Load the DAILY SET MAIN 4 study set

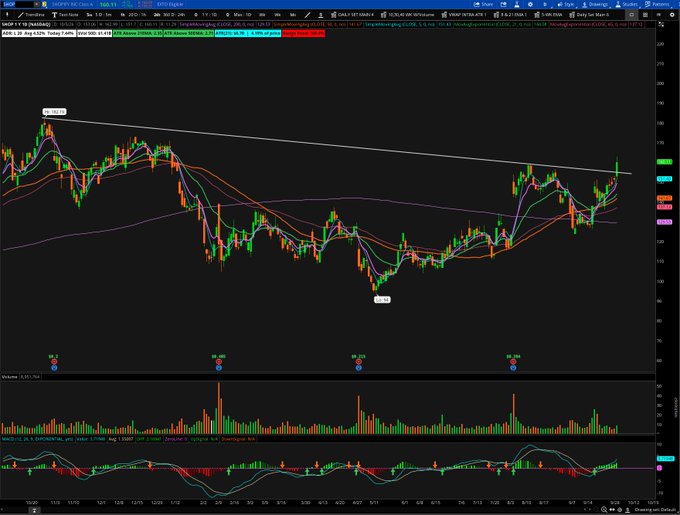(353, 15)
